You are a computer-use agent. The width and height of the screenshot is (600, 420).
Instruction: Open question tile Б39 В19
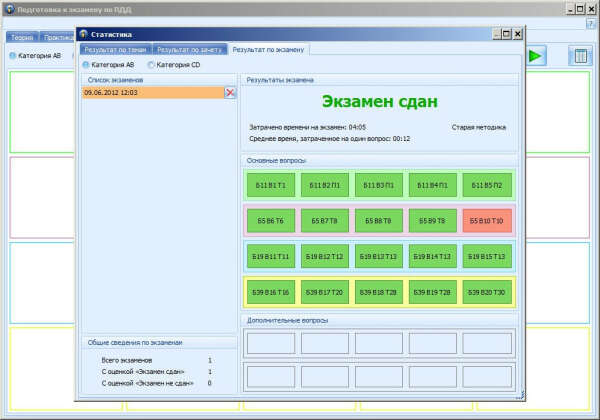[433, 292]
